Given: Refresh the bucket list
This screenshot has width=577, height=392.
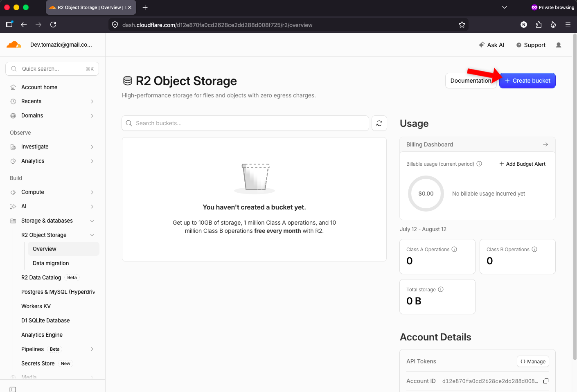Looking at the screenshot, I should (379, 123).
